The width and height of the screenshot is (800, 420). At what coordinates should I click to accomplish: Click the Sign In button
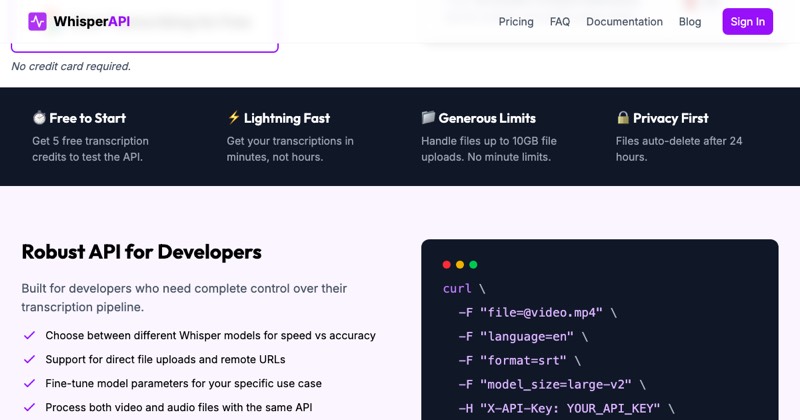pos(747,21)
